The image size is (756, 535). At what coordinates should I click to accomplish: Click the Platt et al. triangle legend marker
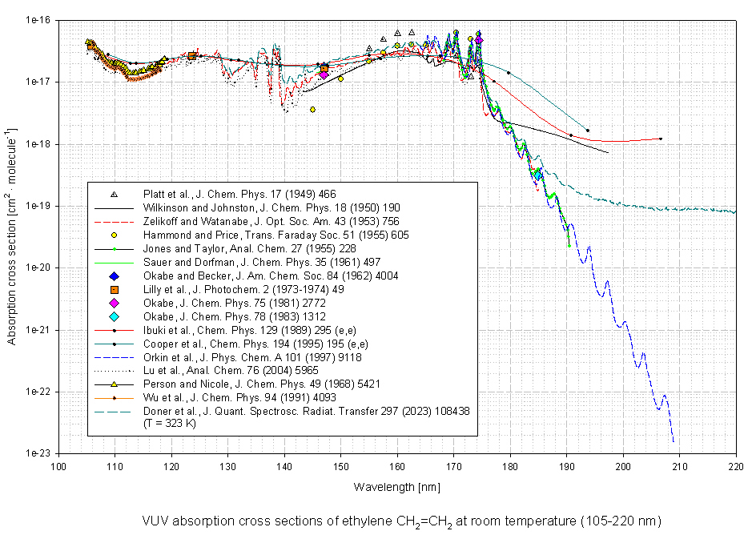click(114, 194)
